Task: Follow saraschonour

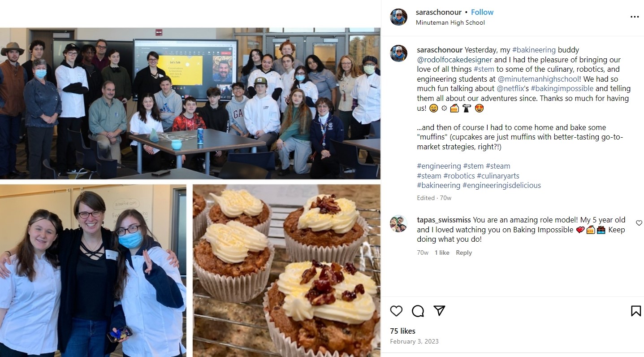Action: coord(482,12)
